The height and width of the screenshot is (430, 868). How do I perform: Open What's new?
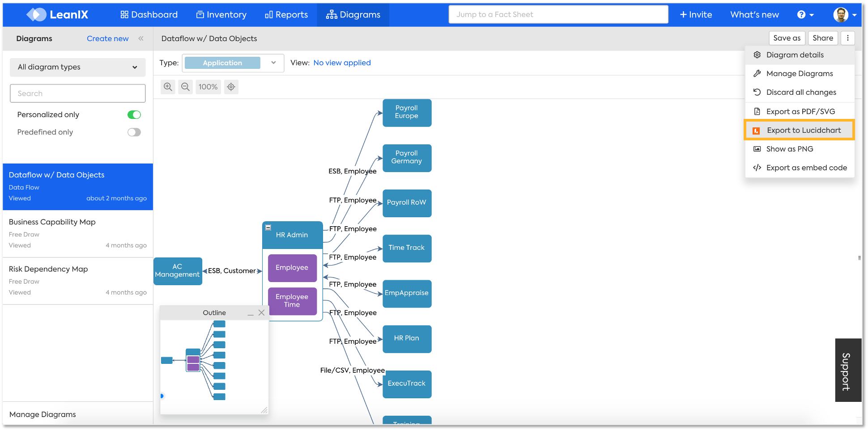tap(754, 15)
